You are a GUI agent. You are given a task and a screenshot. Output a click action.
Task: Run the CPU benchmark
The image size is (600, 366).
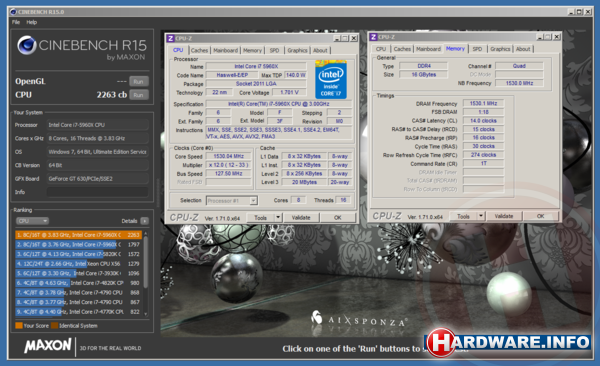click(x=139, y=95)
